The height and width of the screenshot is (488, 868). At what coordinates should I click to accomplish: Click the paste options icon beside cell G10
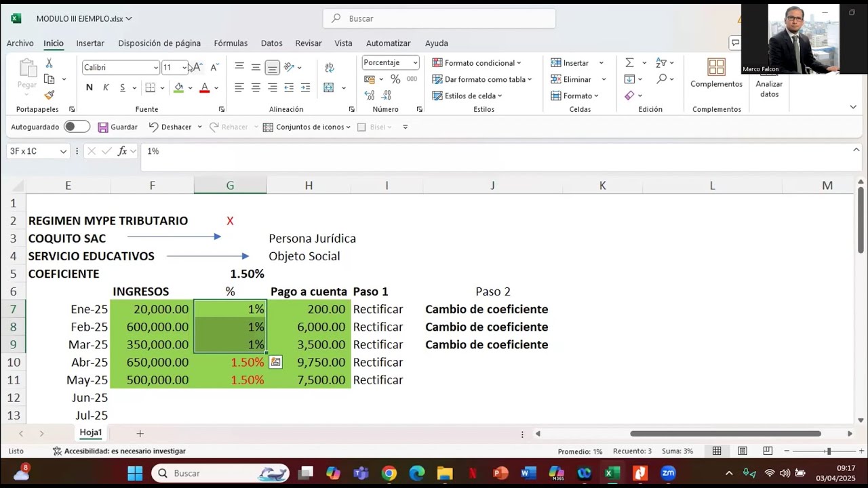[x=275, y=363]
